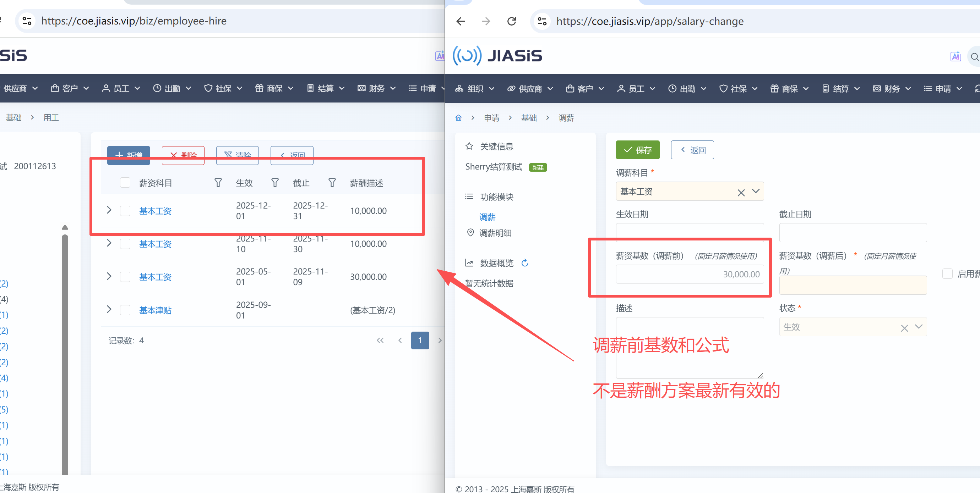Open the 结算 menu in right navbar
This screenshot has height=493, width=980.
840,89
